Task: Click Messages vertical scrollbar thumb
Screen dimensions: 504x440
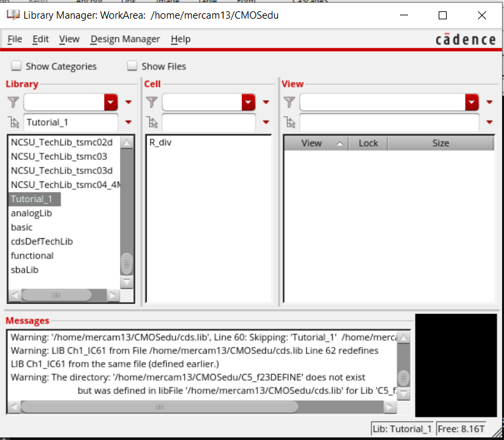Action: (x=403, y=378)
